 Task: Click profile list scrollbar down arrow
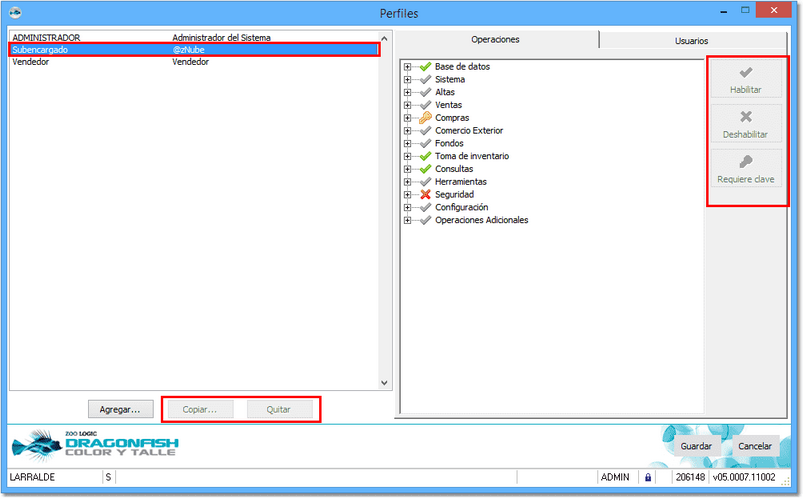pos(385,383)
